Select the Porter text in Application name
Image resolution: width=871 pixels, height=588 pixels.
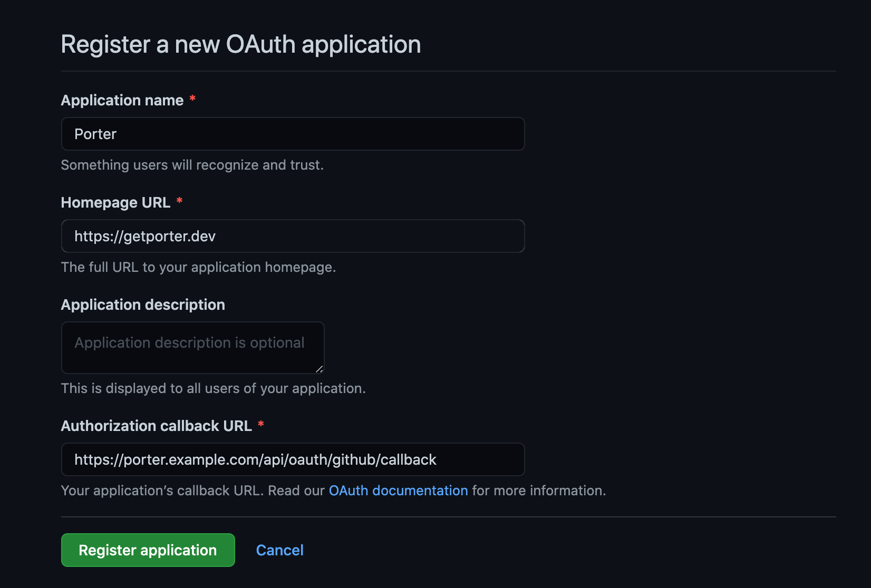pos(95,134)
